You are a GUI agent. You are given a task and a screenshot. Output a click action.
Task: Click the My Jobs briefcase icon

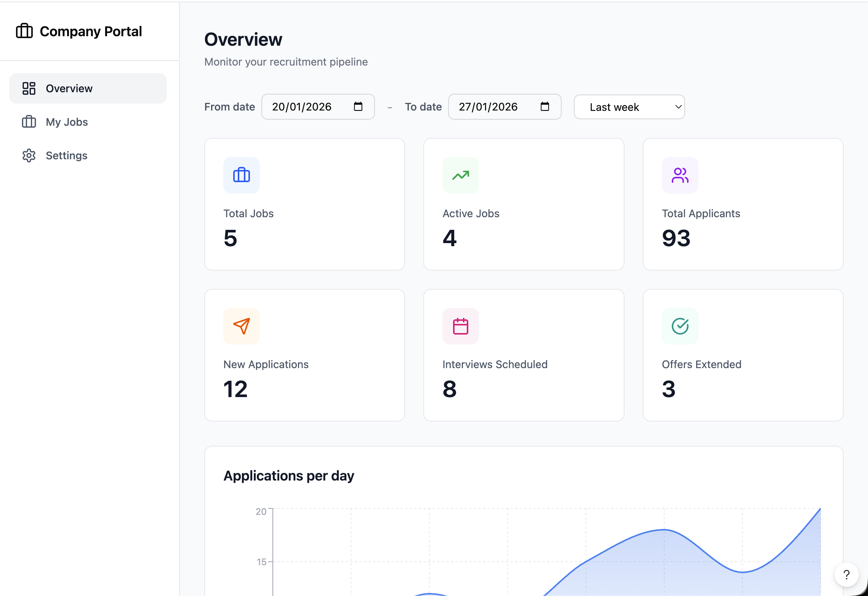coord(29,122)
